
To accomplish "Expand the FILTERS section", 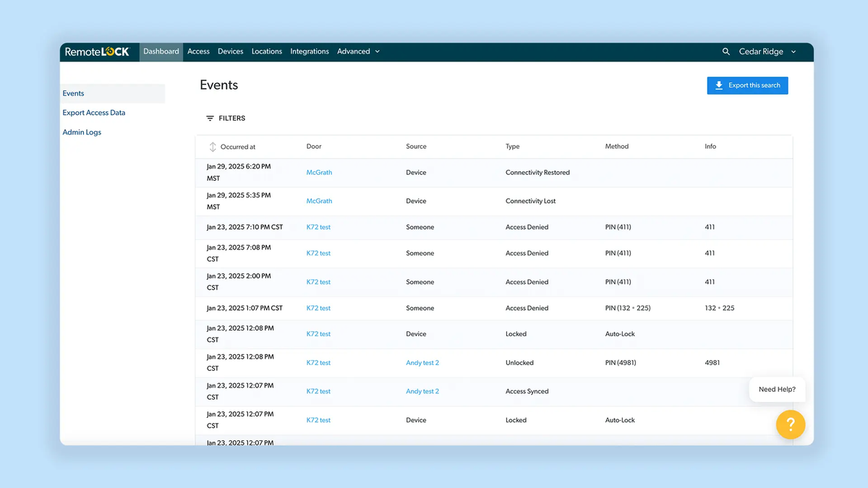I will (x=231, y=119).
